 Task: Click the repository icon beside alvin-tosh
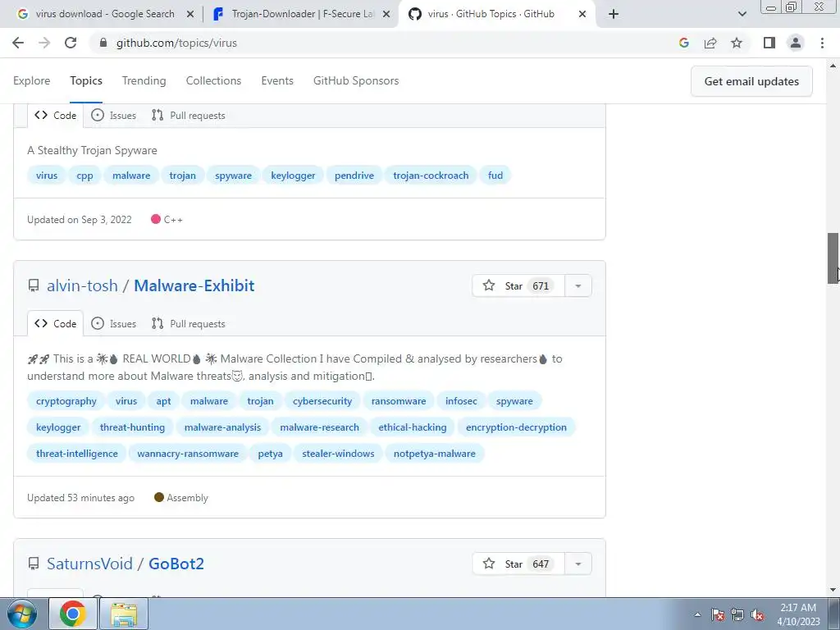tap(34, 285)
